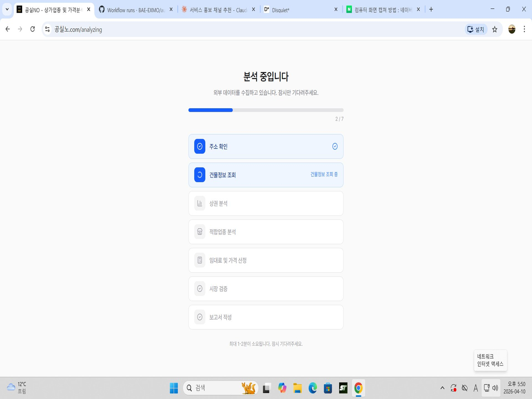The image size is (532, 399).
Task: Select the 임대료 및 가격 산정 step label
Action: click(x=228, y=260)
